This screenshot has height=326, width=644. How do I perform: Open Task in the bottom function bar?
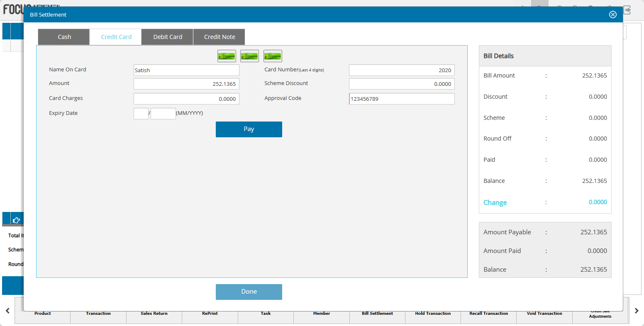click(266, 314)
